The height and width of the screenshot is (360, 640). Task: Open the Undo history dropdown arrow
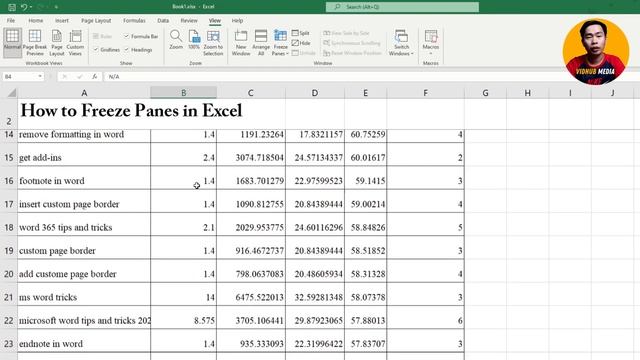click(31, 7)
